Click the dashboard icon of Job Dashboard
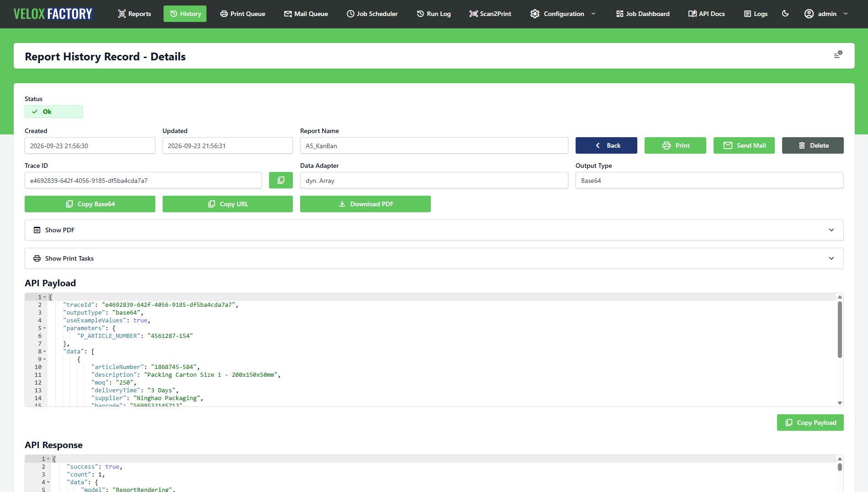868x492 pixels. (619, 14)
